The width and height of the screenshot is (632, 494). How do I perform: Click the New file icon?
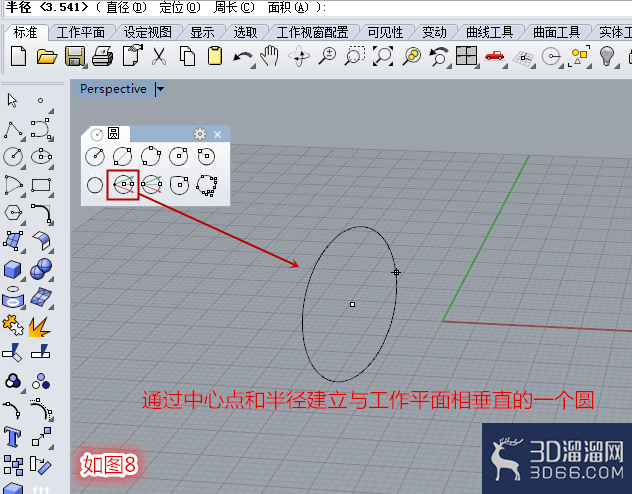[18, 56]
